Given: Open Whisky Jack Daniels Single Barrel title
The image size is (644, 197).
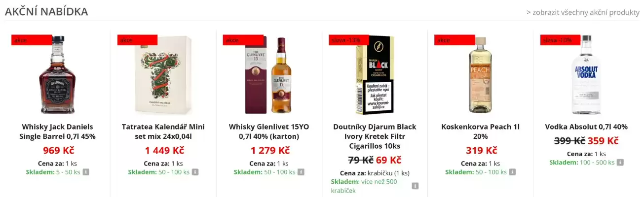Looking at the screenshot, I should pos(58,131).
